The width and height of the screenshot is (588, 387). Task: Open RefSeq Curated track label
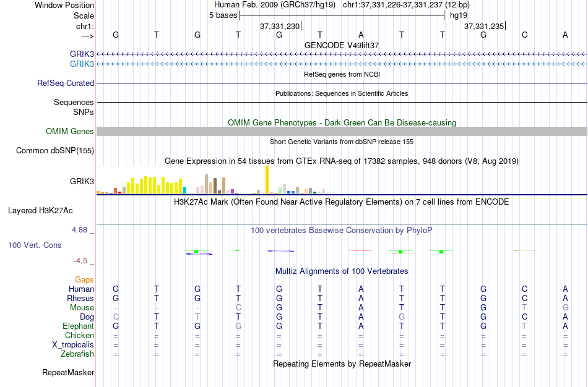click(x=66, y=83)
